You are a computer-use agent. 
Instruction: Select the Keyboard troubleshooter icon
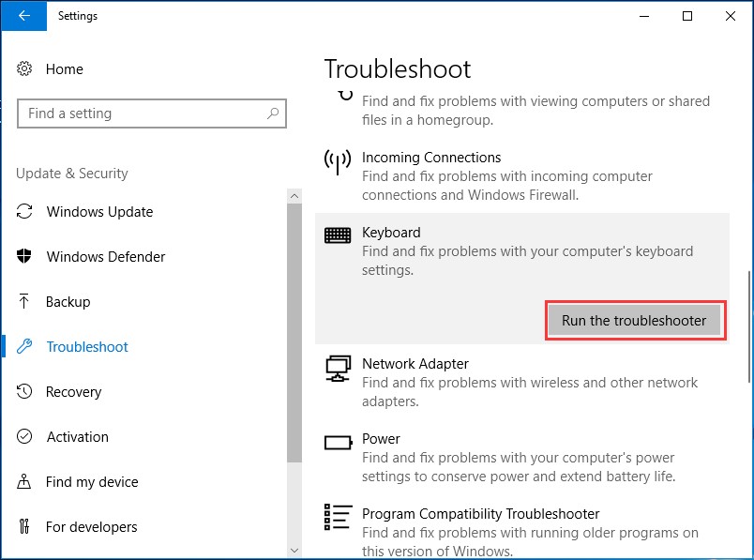[338, 233]
